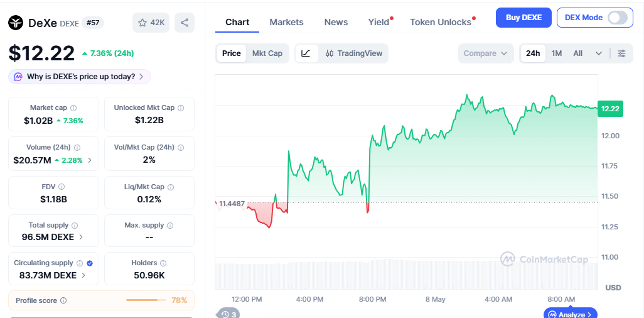Toggle the DEX Mode switch
644x318 pixels.
(618, 18)
